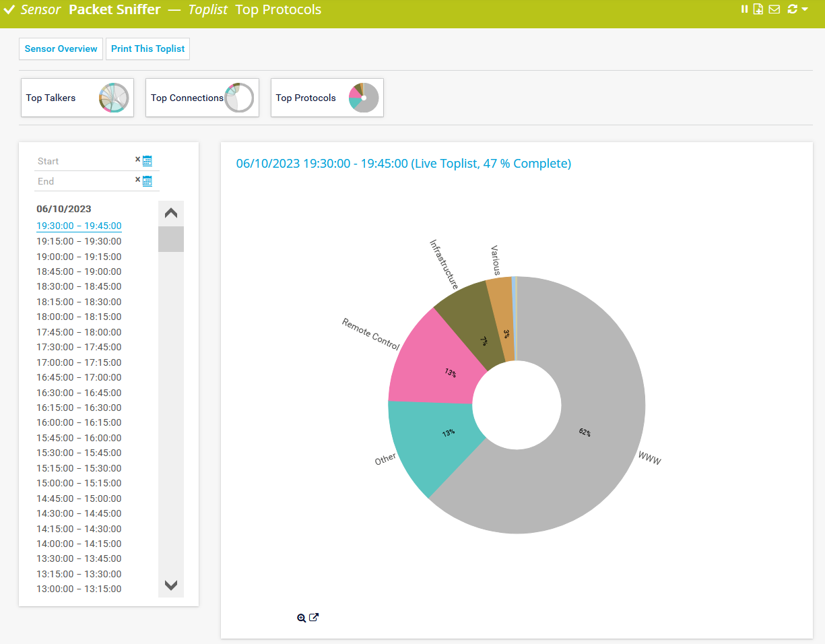Clear the End date with X
Viewport: 825px width, 644px height.
137,180
